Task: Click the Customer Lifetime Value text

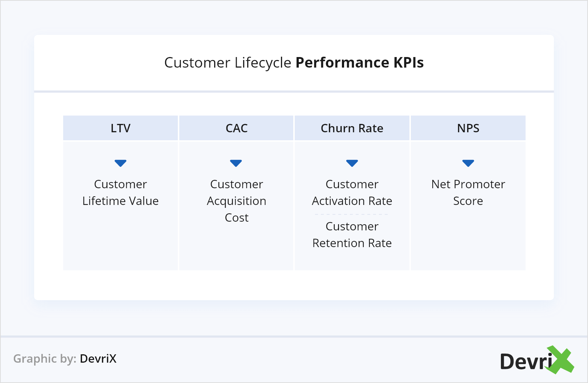Action: (121, 193)
